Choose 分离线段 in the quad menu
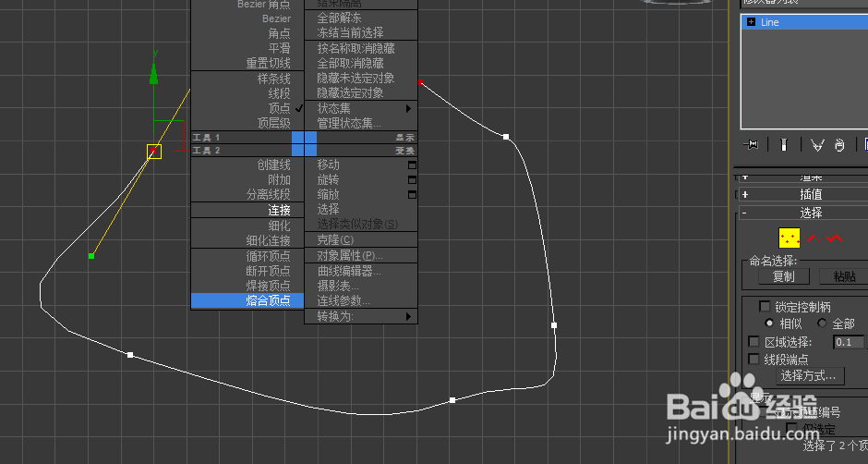The image size is (868, 464). (247, 195)
